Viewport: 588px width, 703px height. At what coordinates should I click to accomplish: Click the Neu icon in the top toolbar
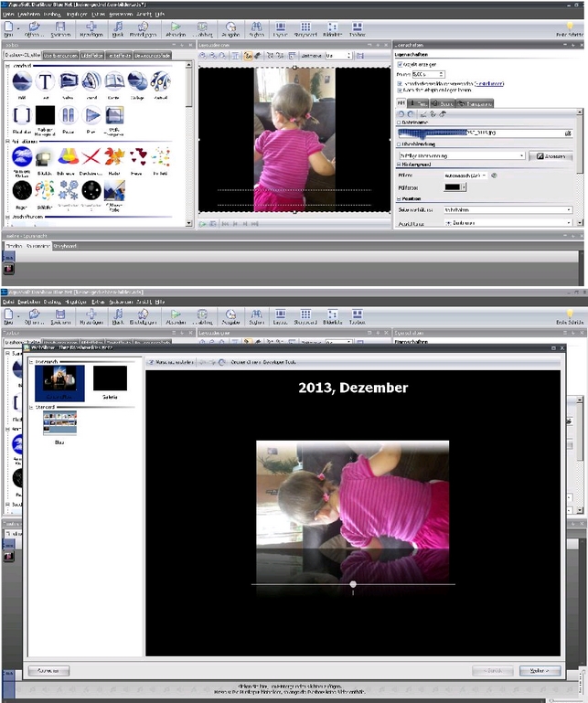(8, 28)
